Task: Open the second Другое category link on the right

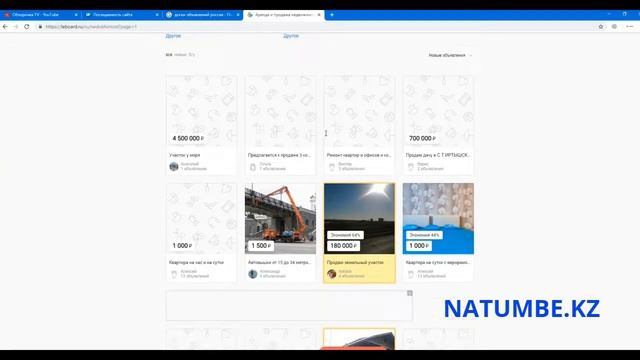Action: click(x=291, y=36)
